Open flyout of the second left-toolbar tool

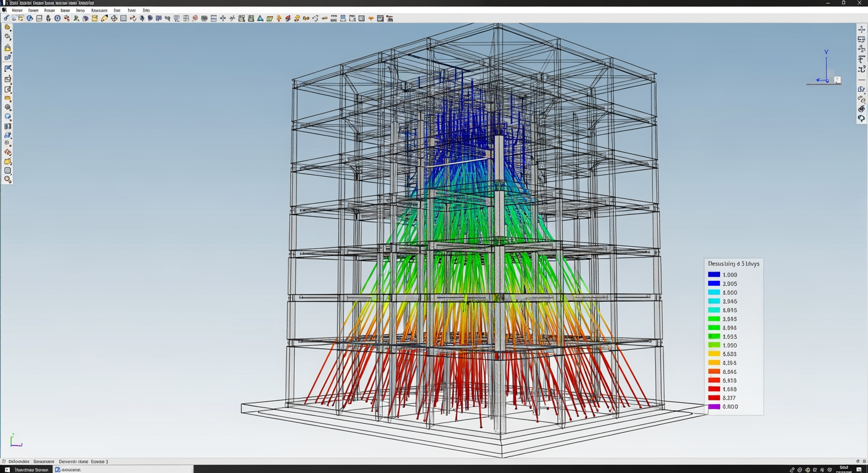12,40
